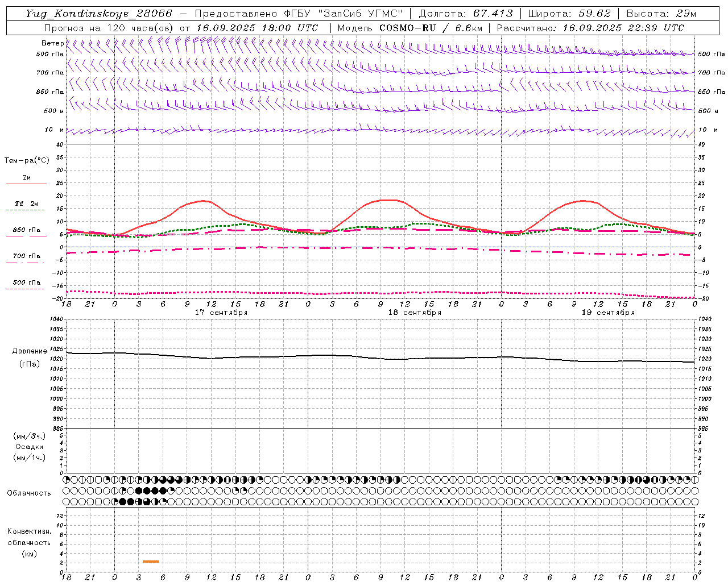Click the elevation value Высота: 29м
Image resolution: width=728 pixels, height=582 pixels.
pos(661,14)
